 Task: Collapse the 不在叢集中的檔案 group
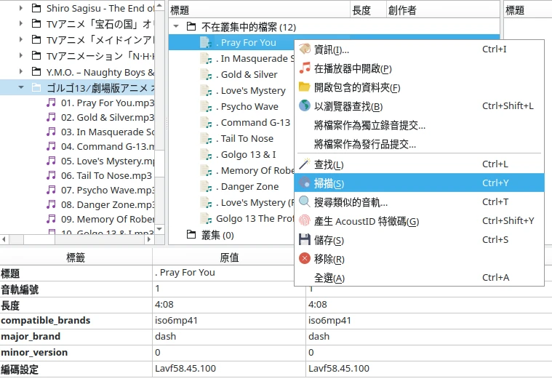[x=176, y=27]
